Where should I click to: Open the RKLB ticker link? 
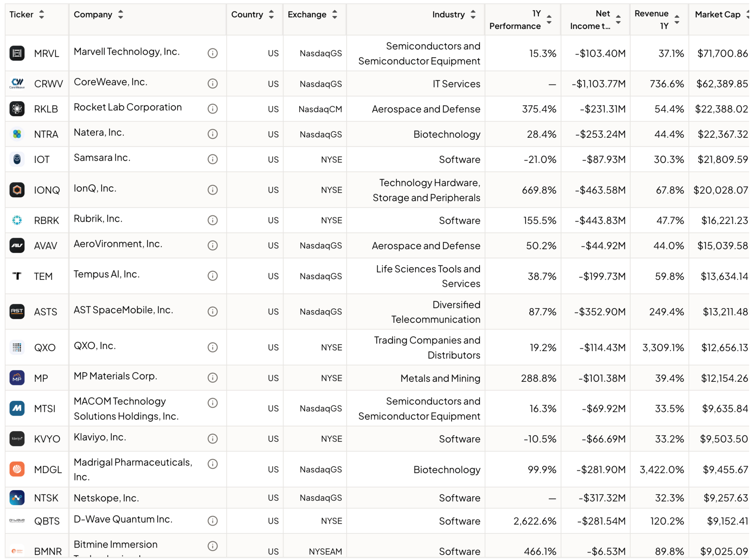[46, 109]
